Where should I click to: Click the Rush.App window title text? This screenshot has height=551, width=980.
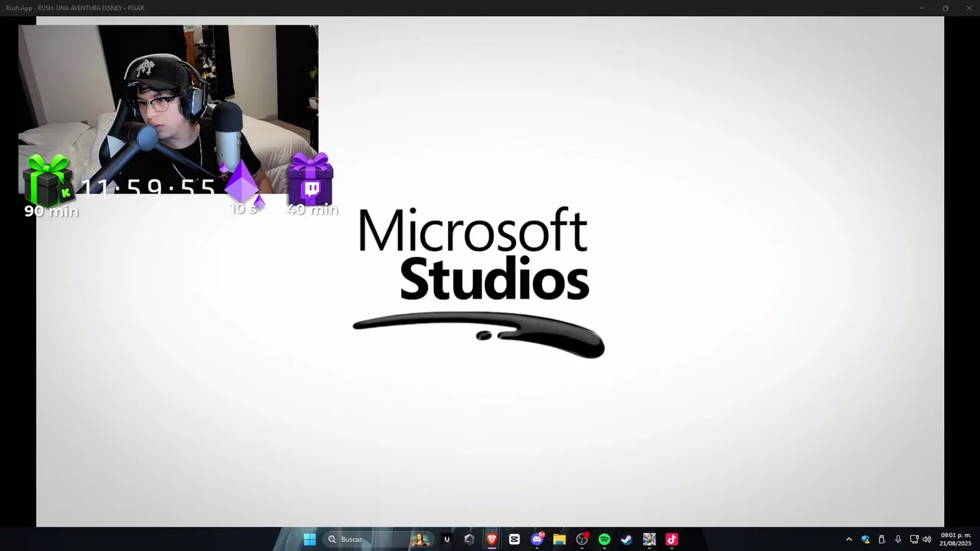(x=74, y=8)
